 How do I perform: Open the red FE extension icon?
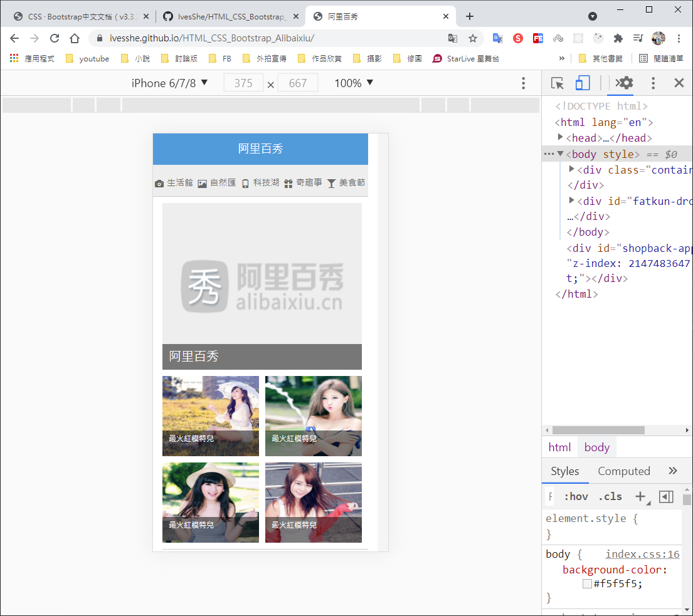tap(538, 38)
